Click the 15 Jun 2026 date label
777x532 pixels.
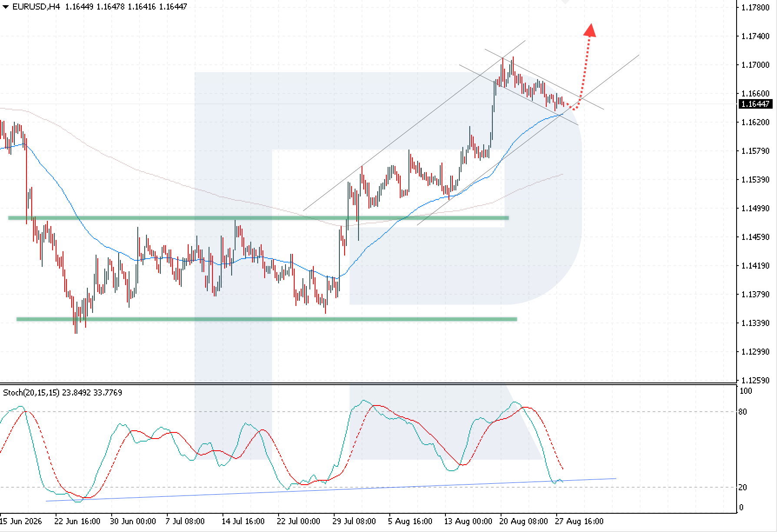click(21, 521)
